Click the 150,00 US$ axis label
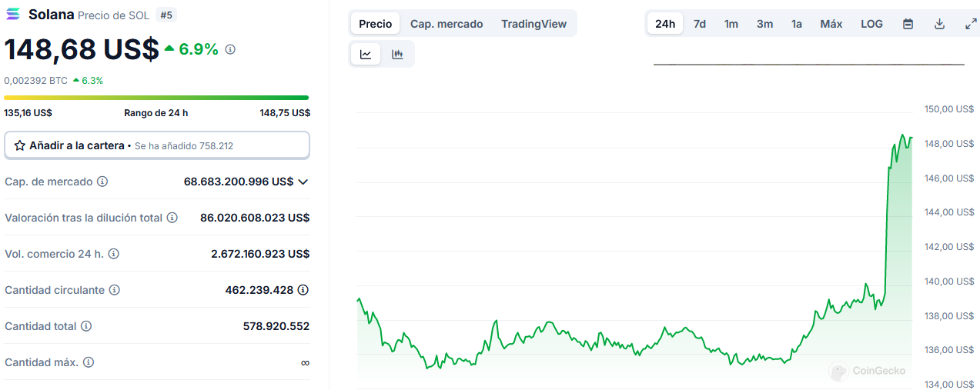The height and width of the screenshot is (390, 980). [949, 109]
